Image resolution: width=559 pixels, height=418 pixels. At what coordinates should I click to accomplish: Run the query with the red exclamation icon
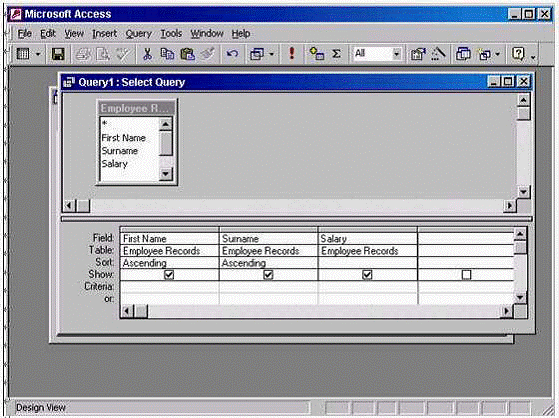(292, 53)
